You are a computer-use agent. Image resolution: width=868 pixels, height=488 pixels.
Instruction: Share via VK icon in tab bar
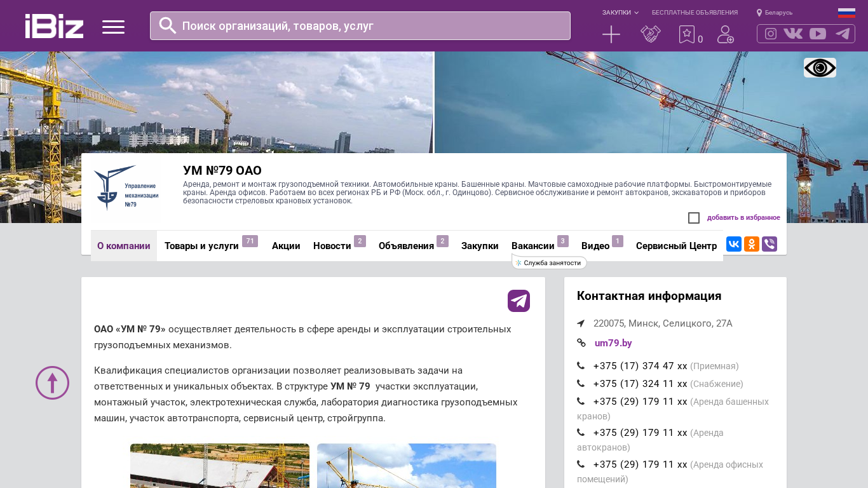click(734, 244)
